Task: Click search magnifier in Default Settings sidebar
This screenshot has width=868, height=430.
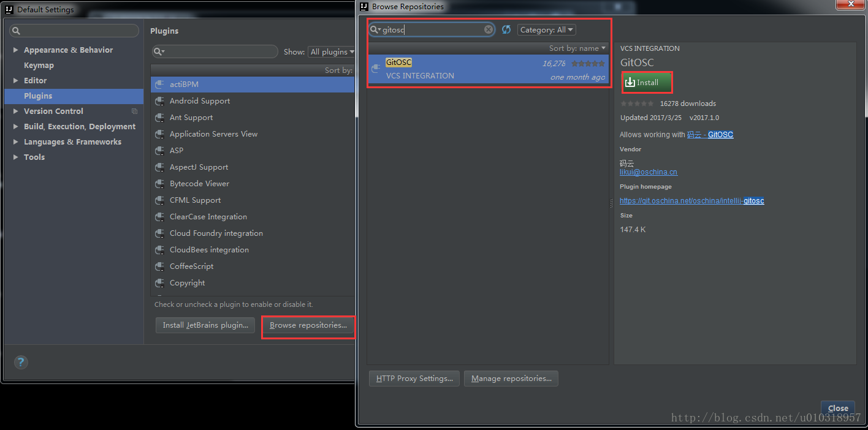Action: [x=16, y=31]
